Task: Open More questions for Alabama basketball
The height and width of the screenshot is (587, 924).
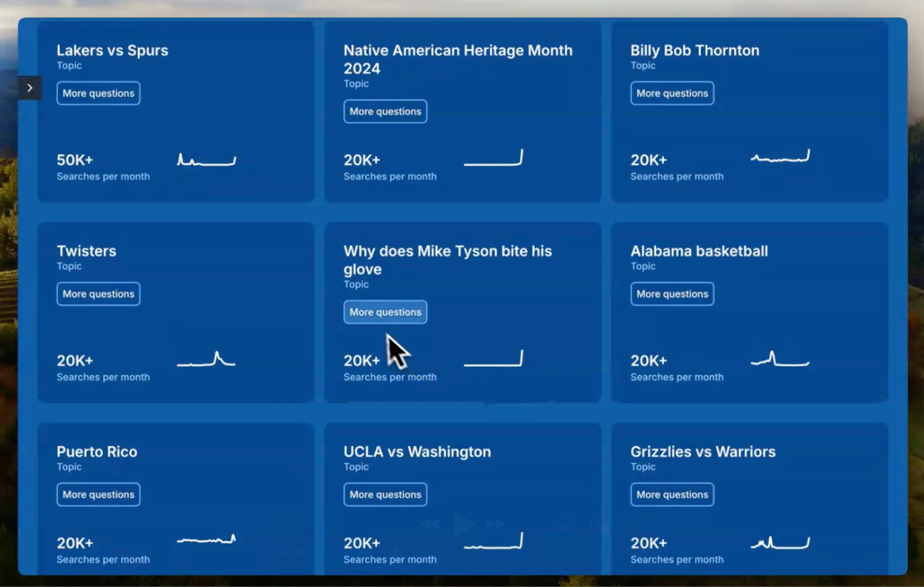Action: pyautogui.click(x=672, y=294)
